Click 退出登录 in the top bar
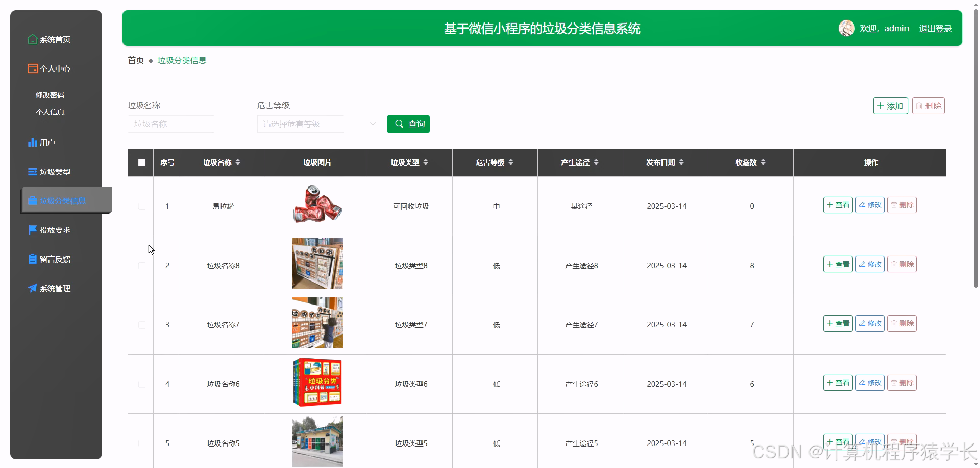 [x=936, y=28]
